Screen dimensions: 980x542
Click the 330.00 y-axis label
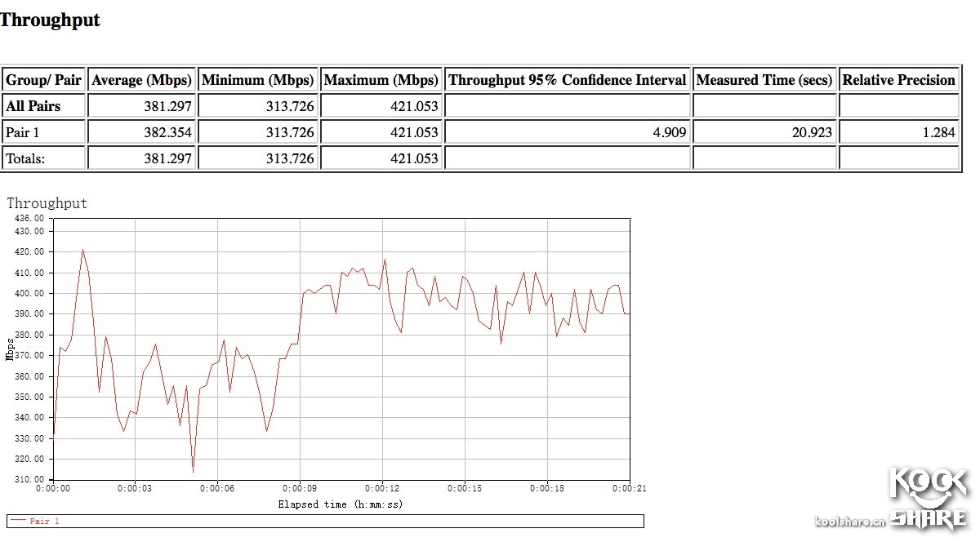click(x=29, y=439)
